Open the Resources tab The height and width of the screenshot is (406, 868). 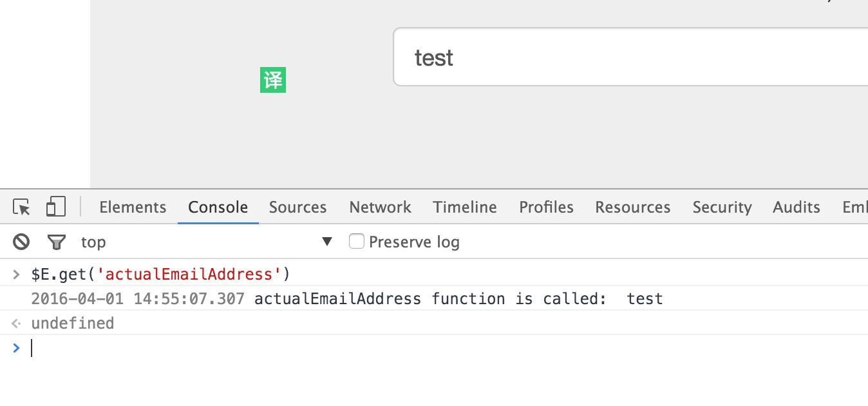(632, 207)
